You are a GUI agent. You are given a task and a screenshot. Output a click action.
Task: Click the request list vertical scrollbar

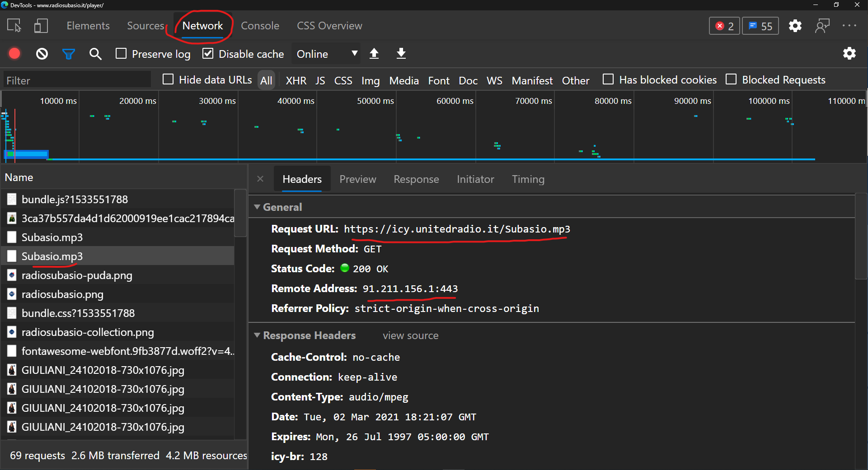240,213
